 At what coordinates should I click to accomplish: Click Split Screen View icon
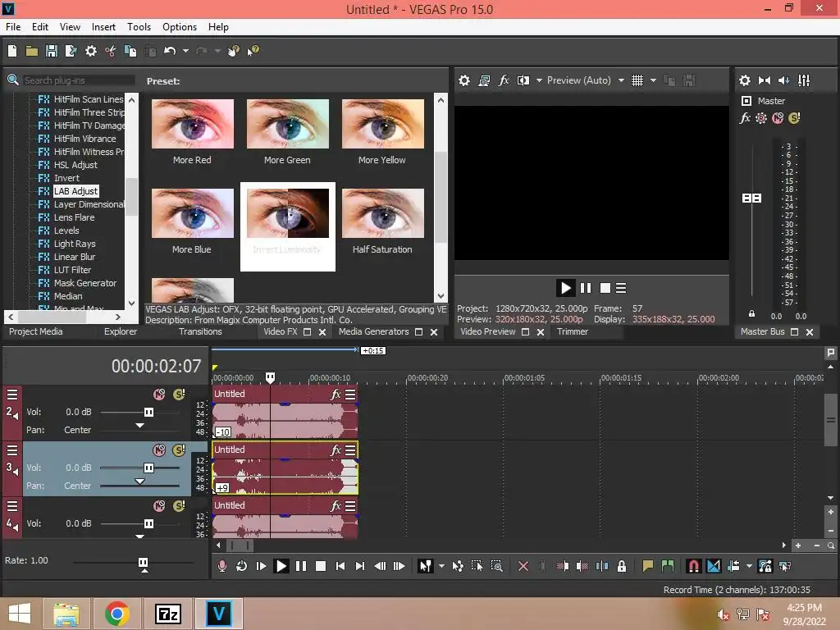point(523,80)
